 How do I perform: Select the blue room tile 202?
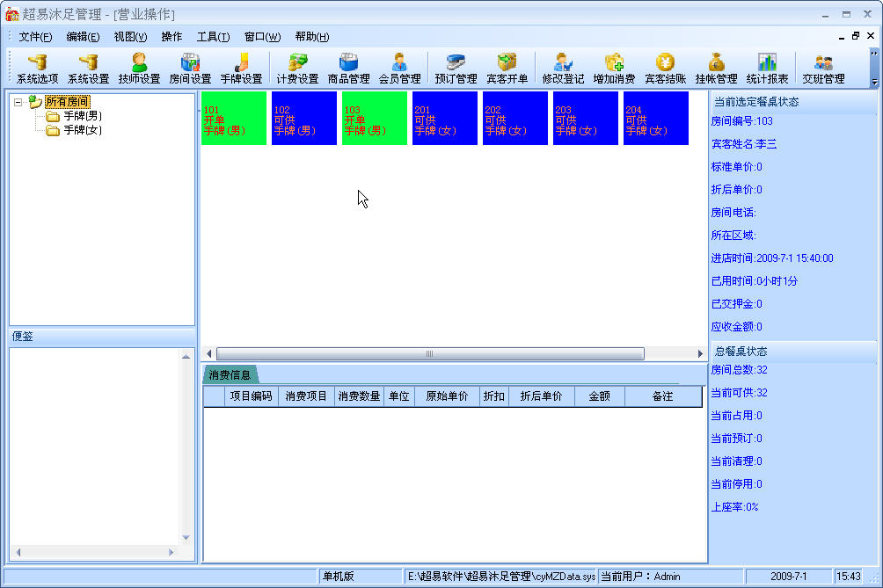(x=514, y=119)
